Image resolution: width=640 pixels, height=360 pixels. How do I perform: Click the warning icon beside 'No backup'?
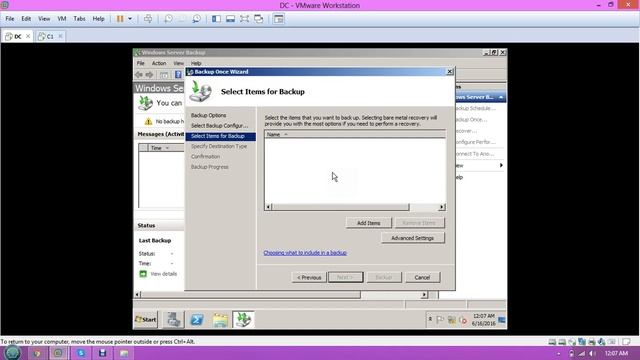pos(148,122)
